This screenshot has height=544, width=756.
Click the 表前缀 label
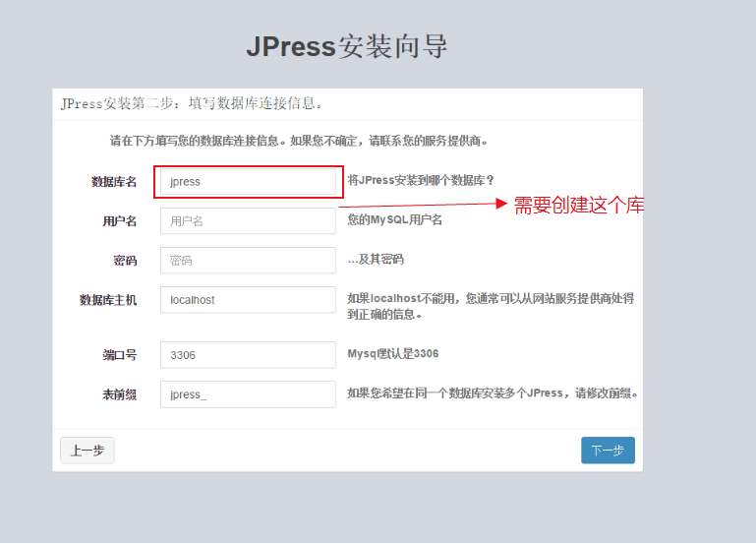(120, 394)
